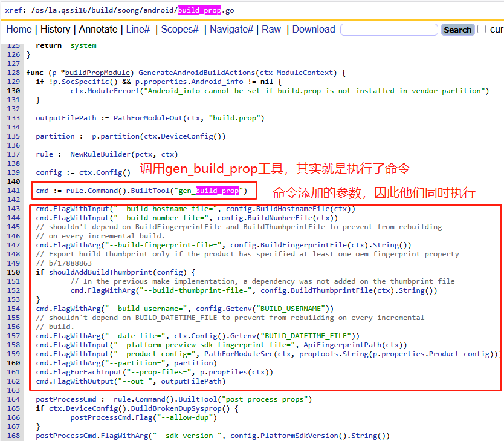Image resolution: width=504 pixels, height=441 pixels.
Task: Follow GenerateAndroidBuildActions symbol link
Action: [197, 73]
